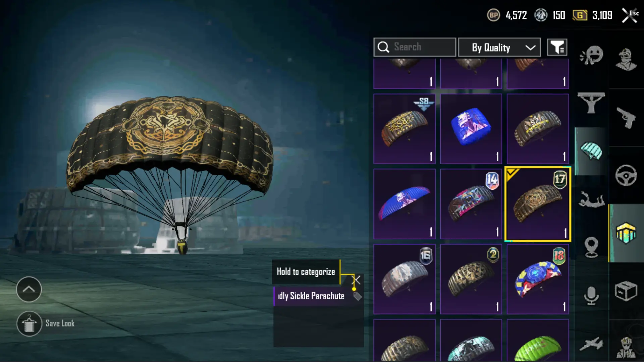This screenshot has height=362, width=644.
Task: Open the emote category icon
Action: click(x=591, y=55)
